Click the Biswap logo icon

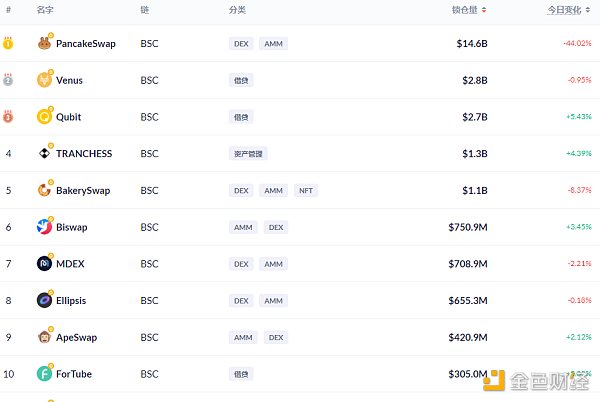[44, 227]
